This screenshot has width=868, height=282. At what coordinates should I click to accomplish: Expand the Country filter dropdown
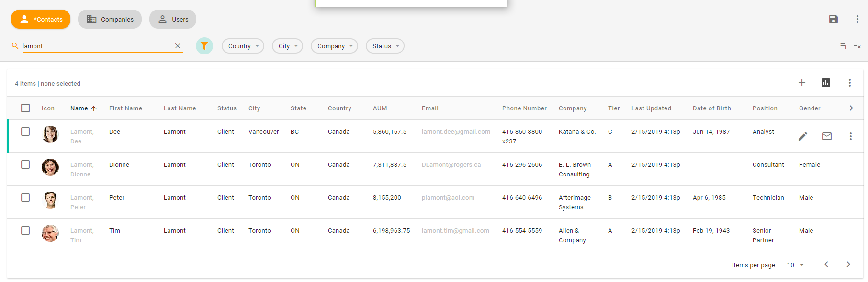point(243,46)
